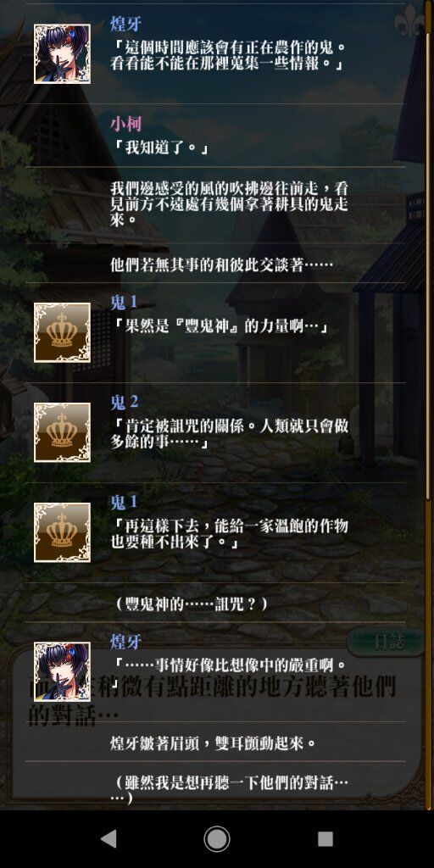Viewport: 434px width, 868px height.
Task: Tap the thought line （豐鬼神的……詛咒？）
Action: (191, 604)
